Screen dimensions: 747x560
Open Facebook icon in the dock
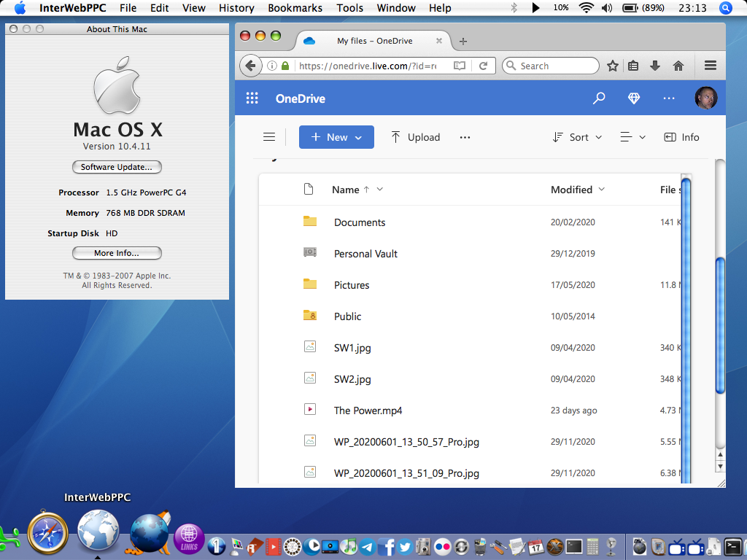point(387,546)
